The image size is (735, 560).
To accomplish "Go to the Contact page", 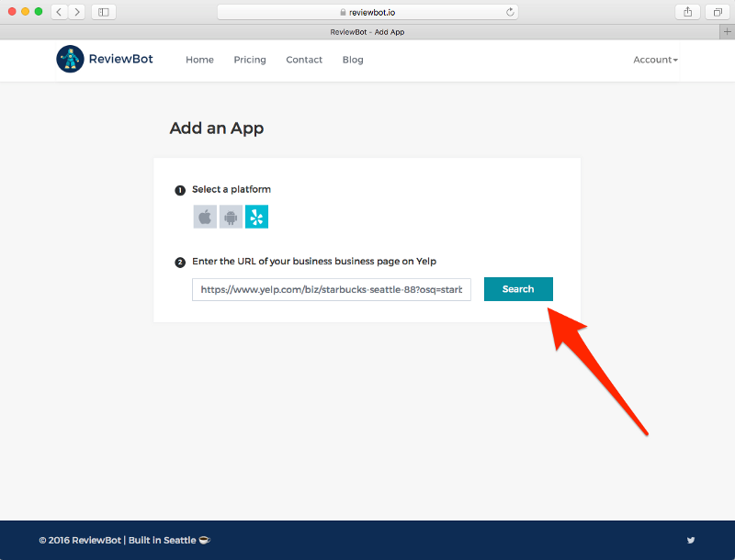I will tap(304, 60).
